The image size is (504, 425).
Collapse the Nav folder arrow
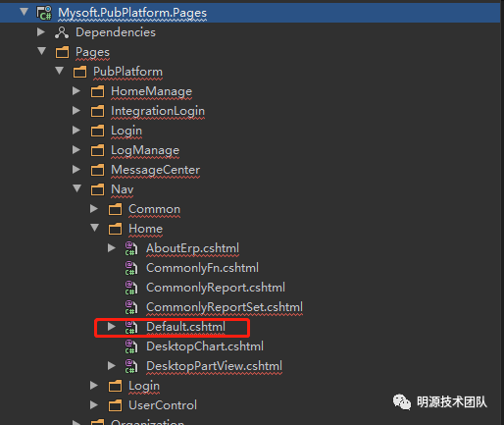(x=77, y=188)
